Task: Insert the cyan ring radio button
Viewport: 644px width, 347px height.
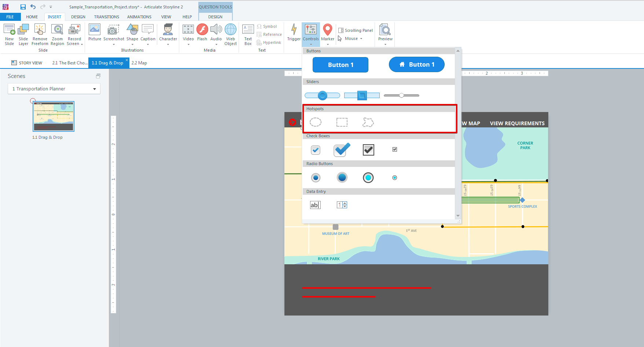Action: point(368,178)
